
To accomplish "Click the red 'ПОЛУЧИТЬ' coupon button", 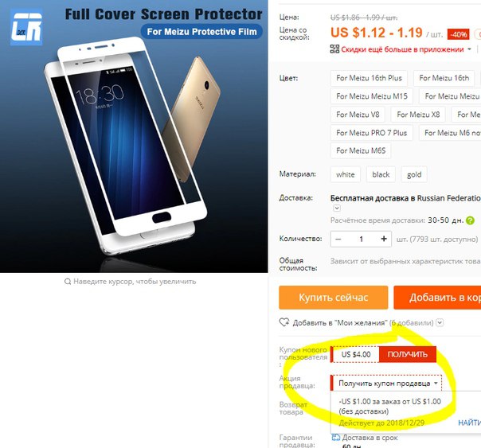I will tap(408, 354).
